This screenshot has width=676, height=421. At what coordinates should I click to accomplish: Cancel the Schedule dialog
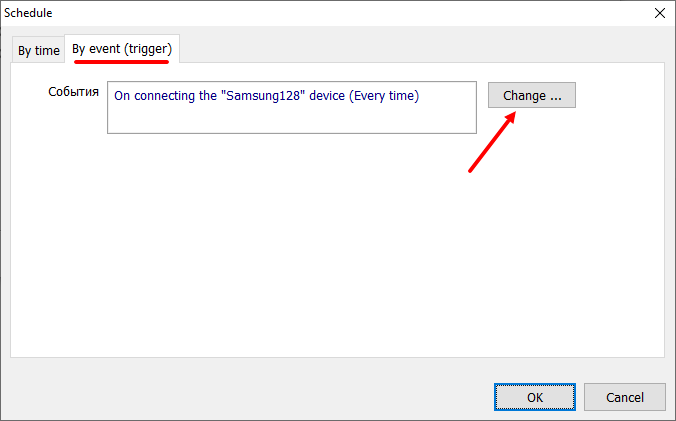625,397
